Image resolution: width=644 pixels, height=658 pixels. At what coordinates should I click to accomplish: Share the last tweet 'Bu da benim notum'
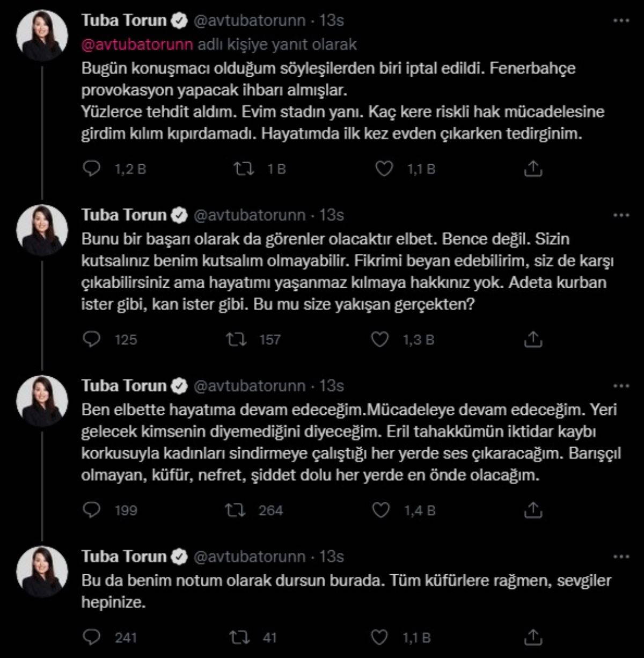(x=532, y=637)
